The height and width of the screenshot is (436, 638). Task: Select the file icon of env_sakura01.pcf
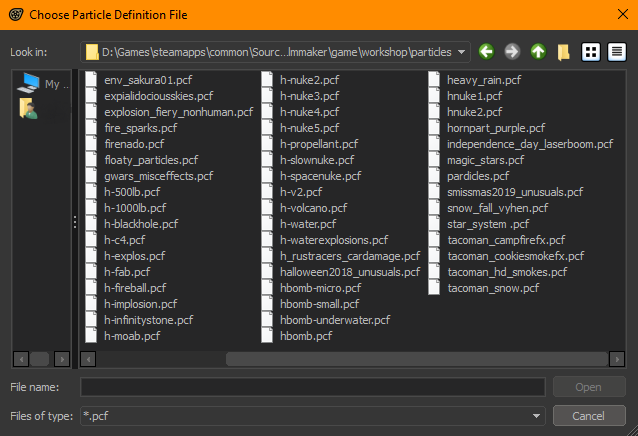click(92, 79)
